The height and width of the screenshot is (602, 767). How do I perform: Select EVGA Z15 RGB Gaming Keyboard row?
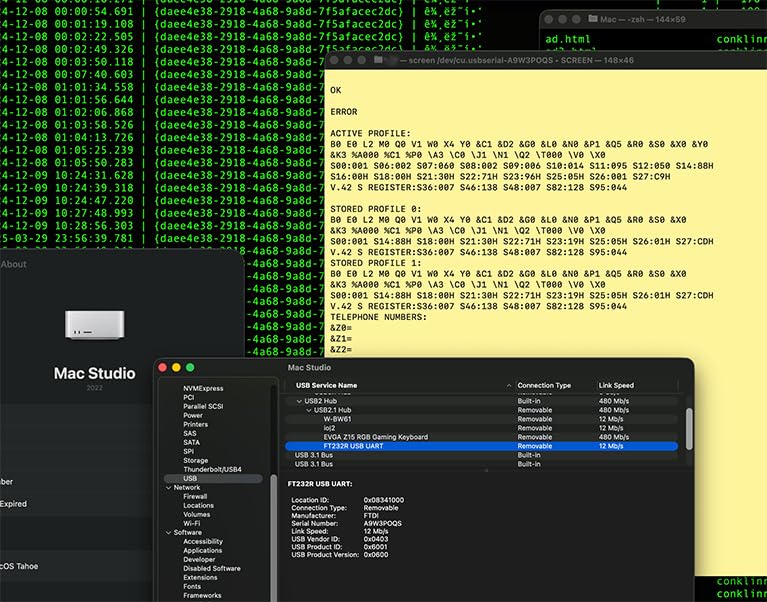pos(482,437)
